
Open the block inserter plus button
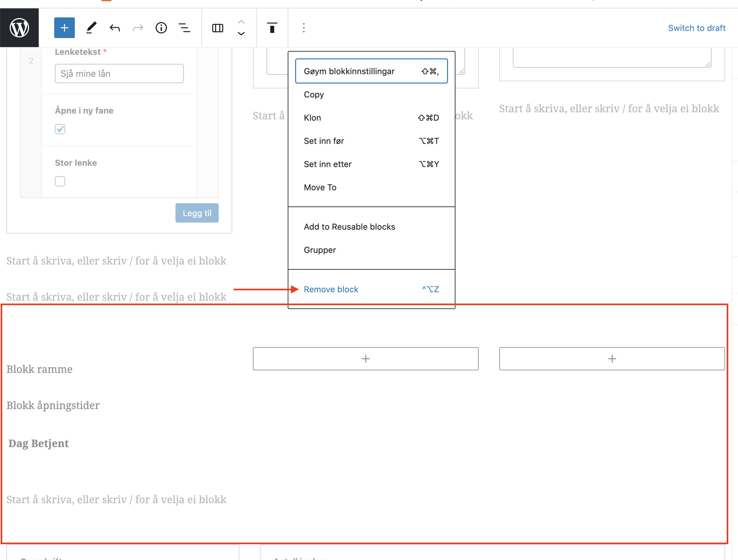(x=65, y=28)
